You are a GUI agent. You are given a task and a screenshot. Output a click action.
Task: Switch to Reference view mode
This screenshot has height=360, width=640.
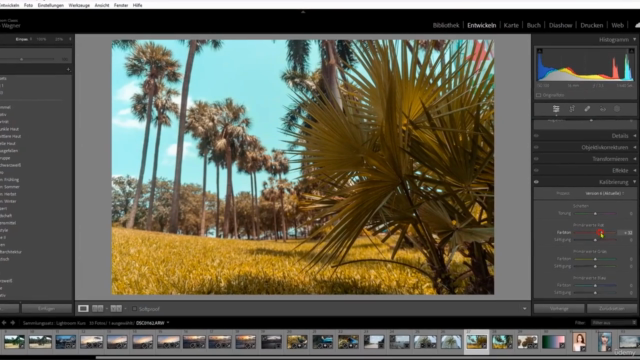pyautogui.click(x=98, y=309)
